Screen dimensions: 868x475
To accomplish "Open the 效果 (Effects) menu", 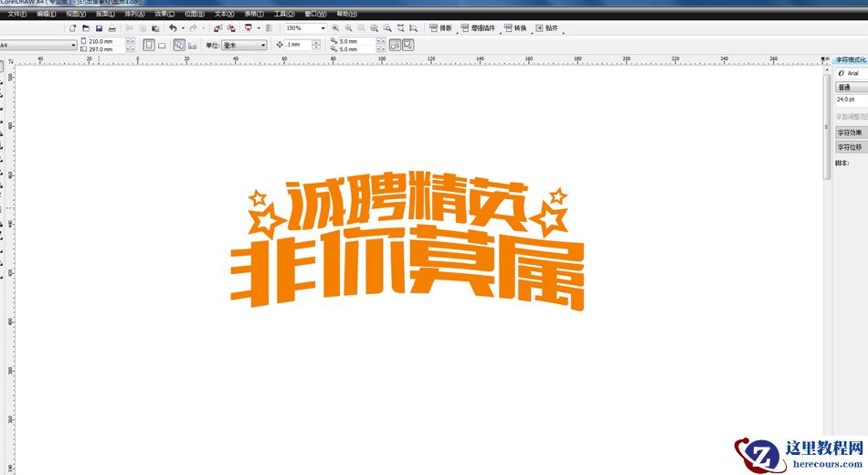I will pyautogui.click(x=164, y=14).
